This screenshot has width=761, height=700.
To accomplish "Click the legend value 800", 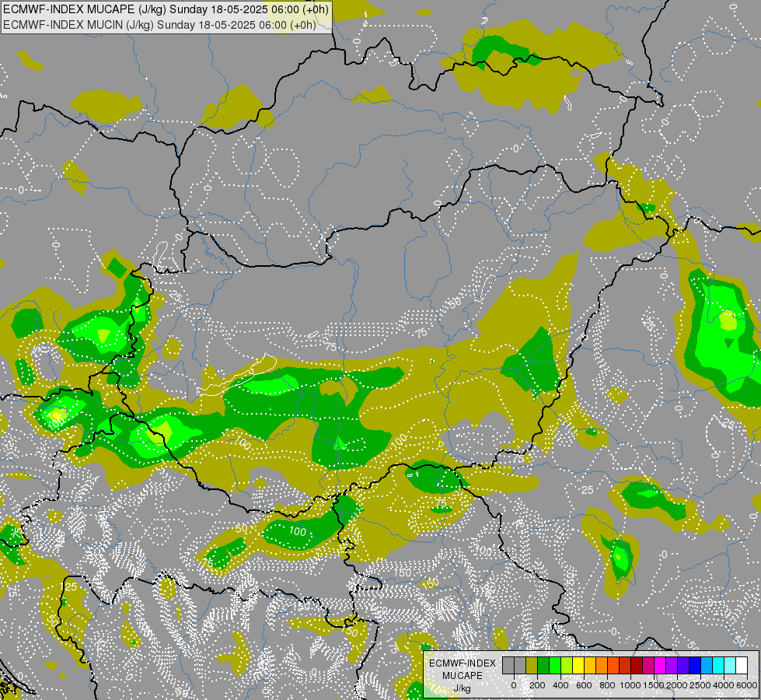I will click(608, 685).
